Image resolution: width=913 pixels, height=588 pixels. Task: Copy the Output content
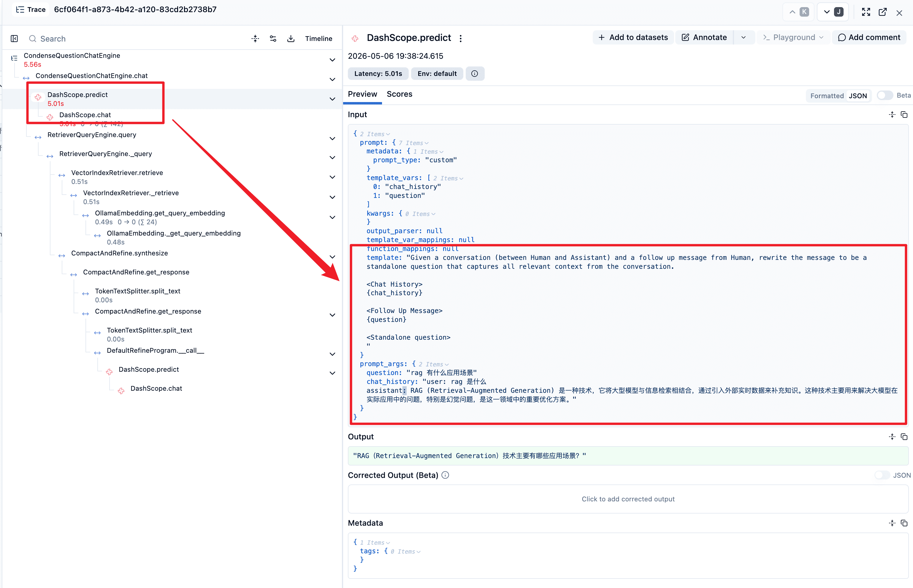pos(904,436)
